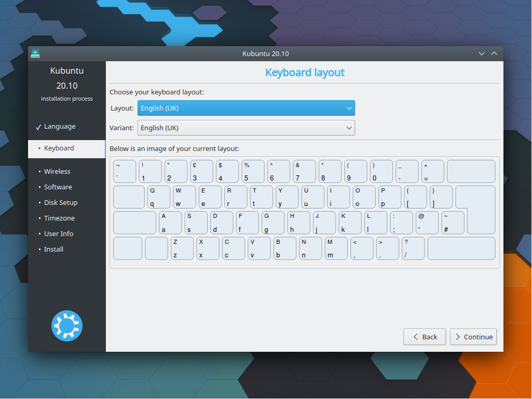Click the greater-than period key in preview
The height and width of the screenshot is (399, 532).
click(x=388, y=249)
